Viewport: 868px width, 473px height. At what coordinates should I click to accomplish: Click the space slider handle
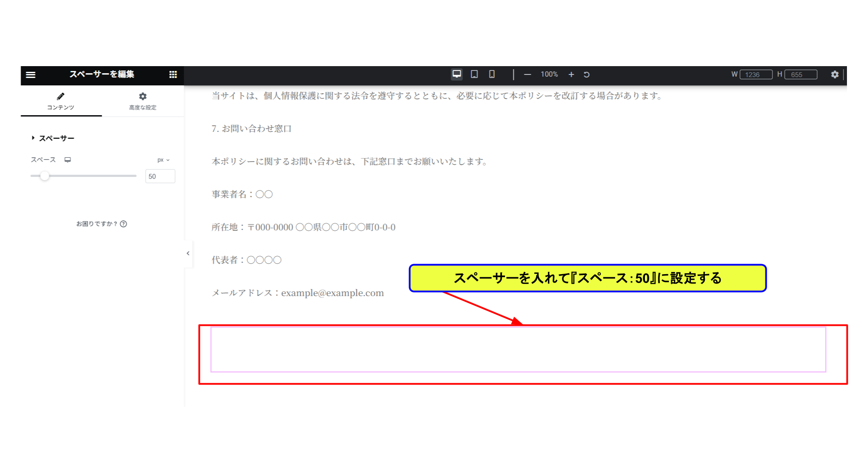44,176
